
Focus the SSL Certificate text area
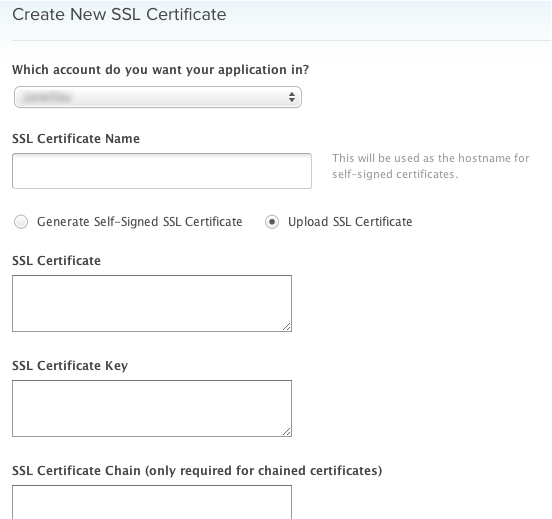coord(152,304)
